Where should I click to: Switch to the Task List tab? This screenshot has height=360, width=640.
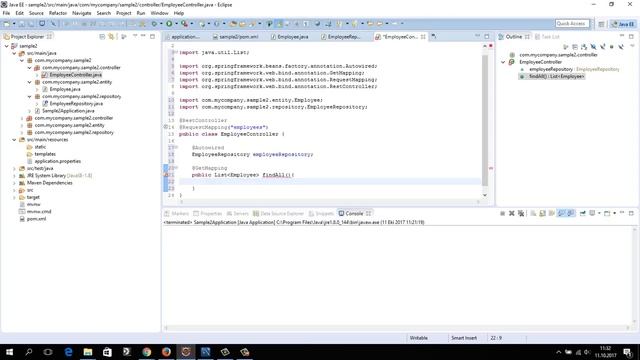point(547,37)
